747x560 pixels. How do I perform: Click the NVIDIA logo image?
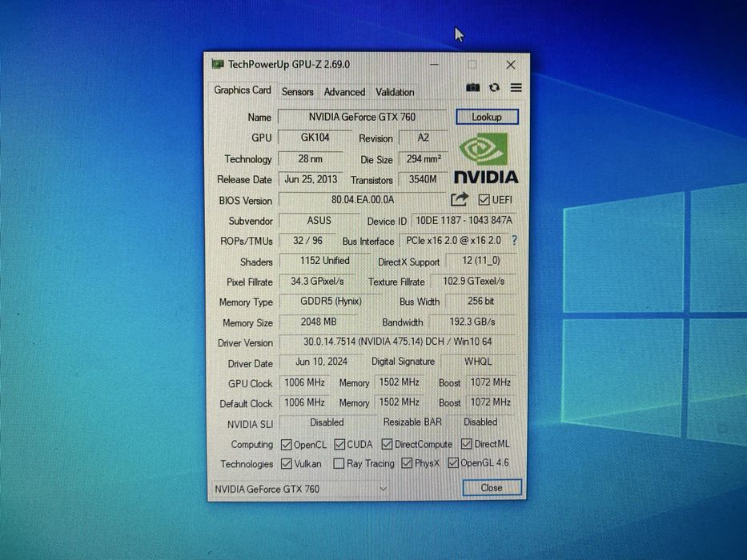click(x=486, y=158)
